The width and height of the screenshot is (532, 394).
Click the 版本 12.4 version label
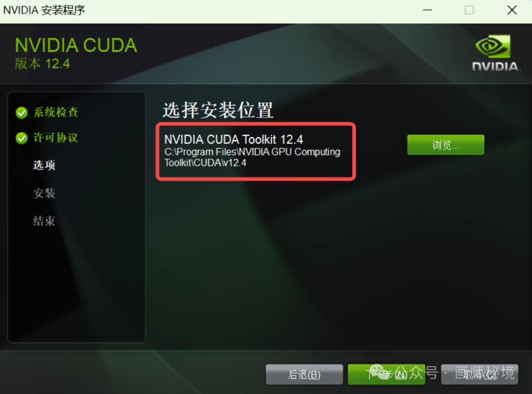[x=42, y=64]
